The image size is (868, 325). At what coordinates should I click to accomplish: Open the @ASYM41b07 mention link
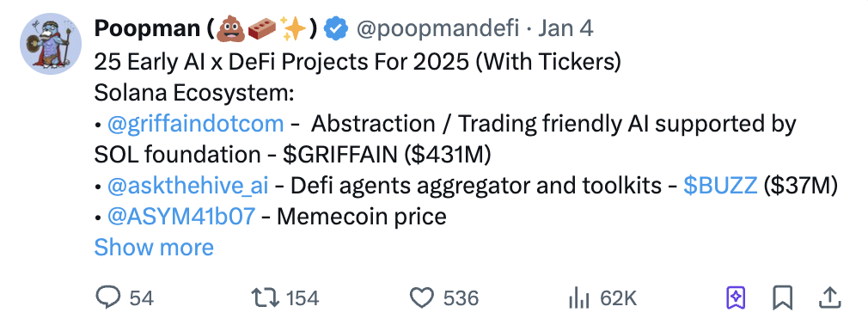(181, 217)
